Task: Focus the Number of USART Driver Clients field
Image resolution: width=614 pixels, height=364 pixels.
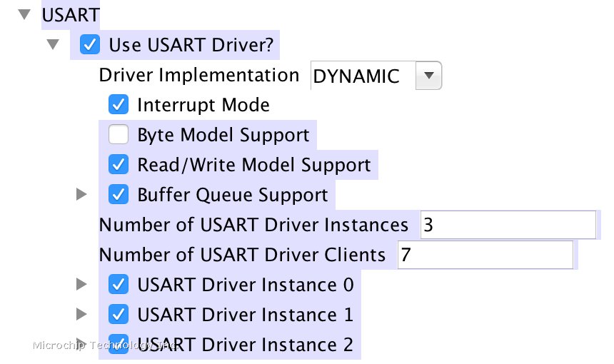Action: [484, 255]
